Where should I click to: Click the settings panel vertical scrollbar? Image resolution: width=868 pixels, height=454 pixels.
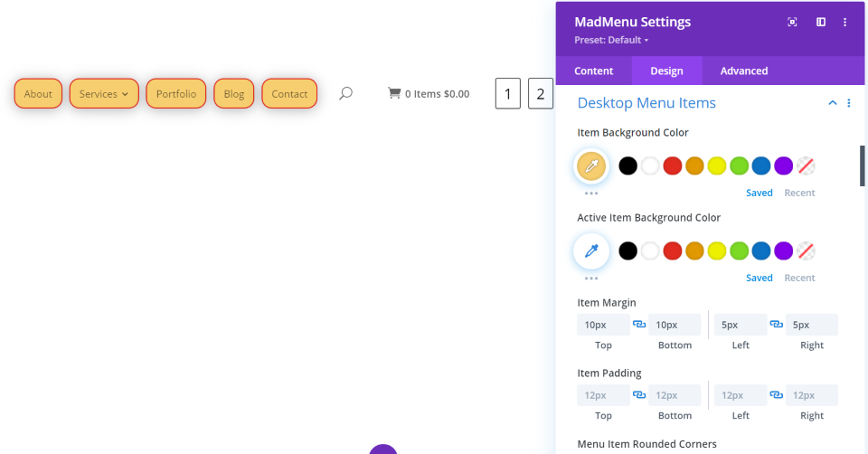click(x=862, y=166)
